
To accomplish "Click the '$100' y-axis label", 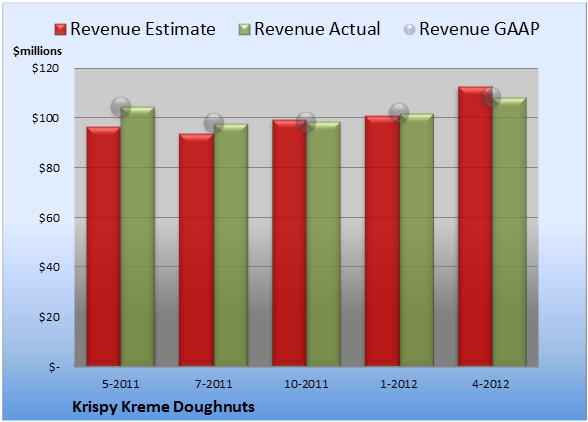I will tap(45, 118).
